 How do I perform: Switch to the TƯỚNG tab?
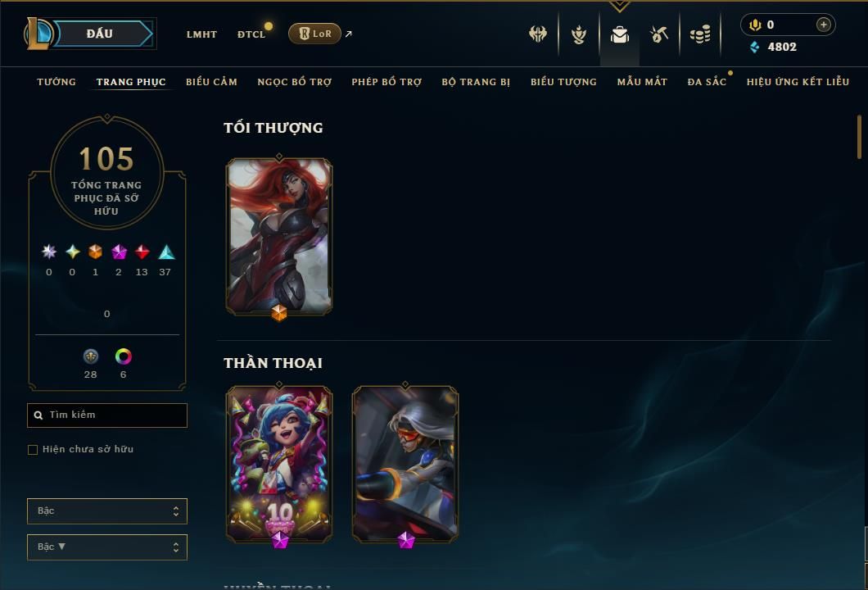57,82
